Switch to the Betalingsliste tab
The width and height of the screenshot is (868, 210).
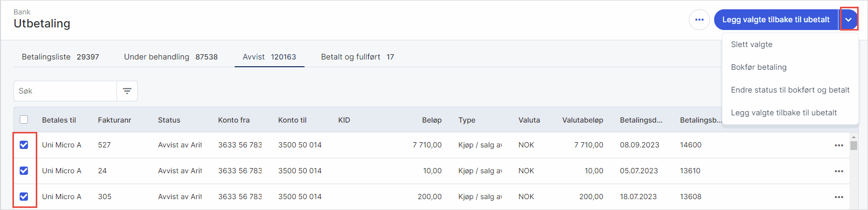60,57
